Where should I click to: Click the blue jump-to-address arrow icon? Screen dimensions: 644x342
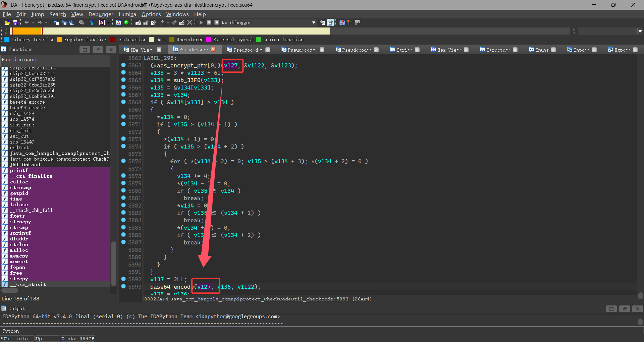92,22
